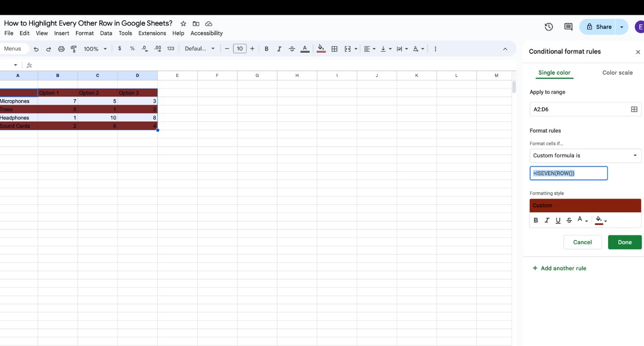Format selection as currency
This screenshot has width=644, height=346.
pos(119,48)
